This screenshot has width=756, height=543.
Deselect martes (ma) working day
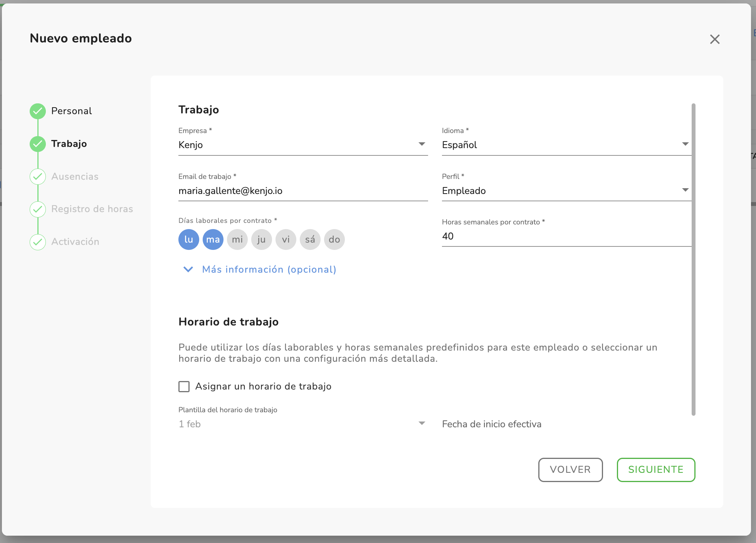(213, 239)
